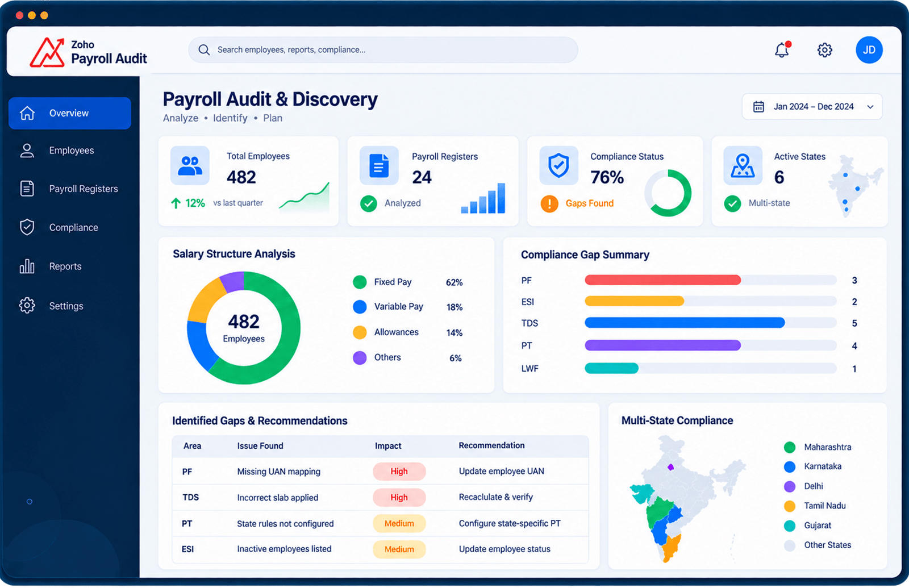Image resolution: width=909 pixels, height=588 pixels.
Task: Click the Active States map pin icon
Action: tap(743, 165)
